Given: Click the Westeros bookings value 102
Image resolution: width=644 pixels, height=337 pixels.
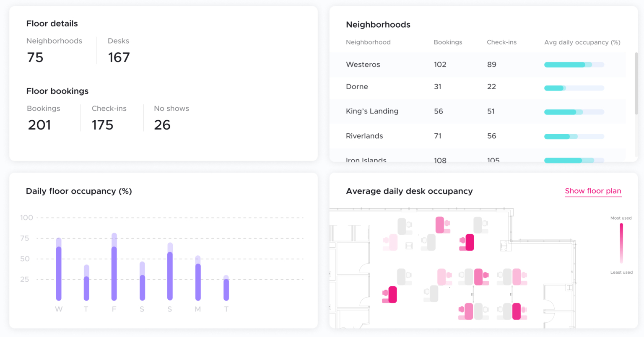Looking at the screenshot, I should [440, 65].
